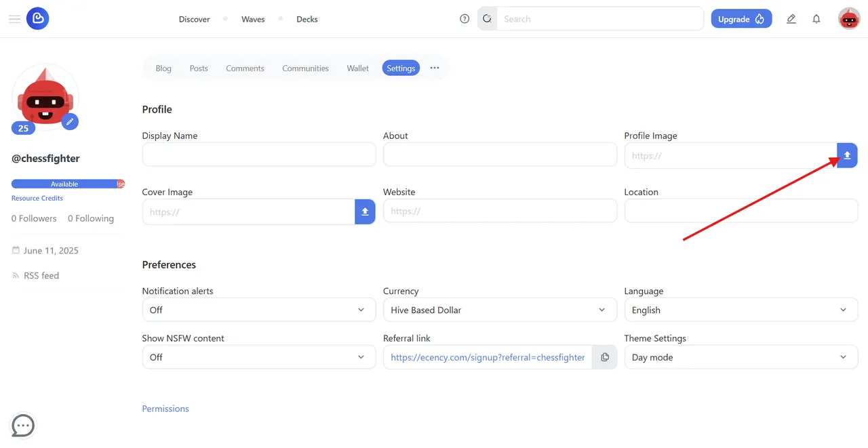Upload profile image with upload icon

click(x=847, y=155)
